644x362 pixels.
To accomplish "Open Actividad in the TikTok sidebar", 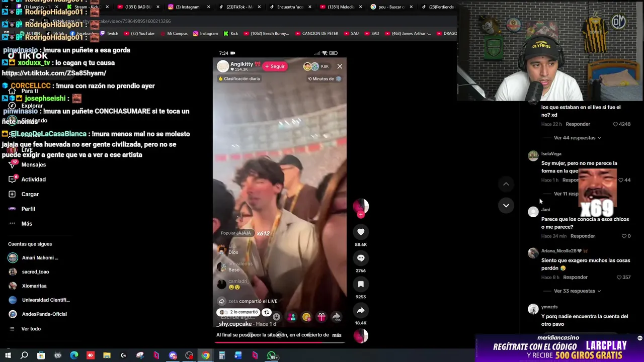I will [x=27, y=179].
